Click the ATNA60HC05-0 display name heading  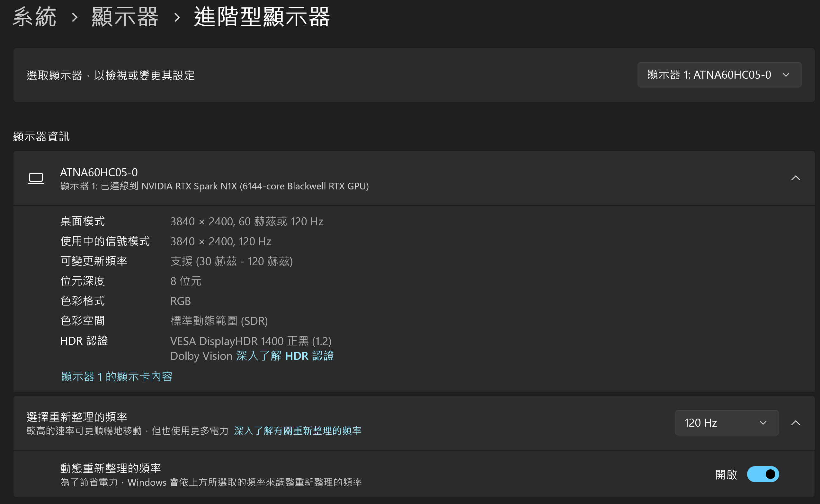[99, 172]
